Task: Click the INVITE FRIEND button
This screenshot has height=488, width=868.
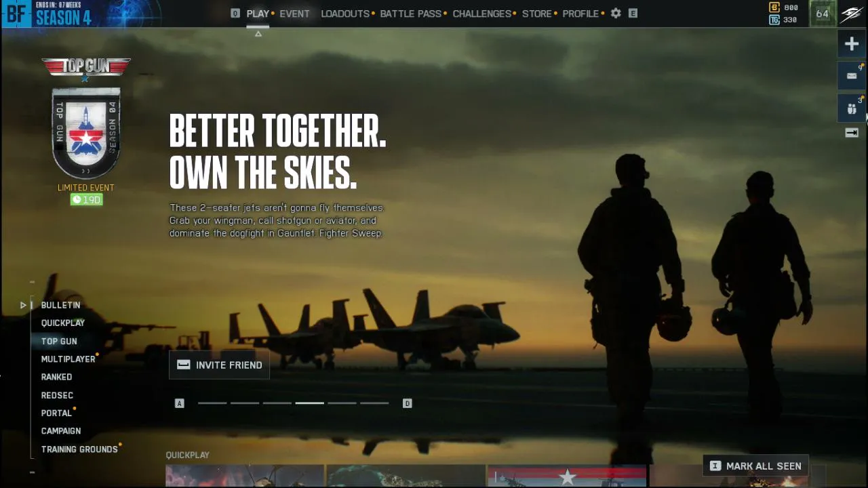Action: click(219, 365)
